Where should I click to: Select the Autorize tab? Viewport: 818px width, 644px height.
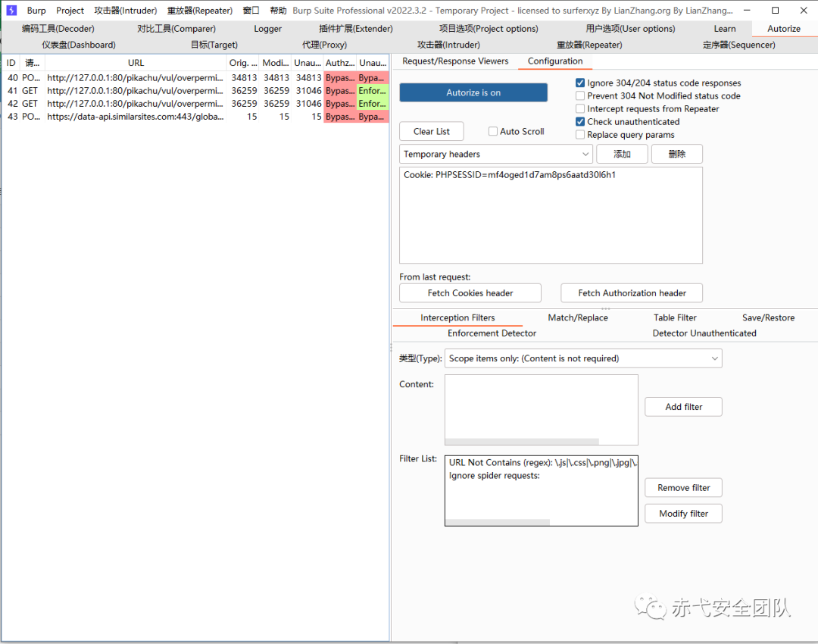[784, 29]
